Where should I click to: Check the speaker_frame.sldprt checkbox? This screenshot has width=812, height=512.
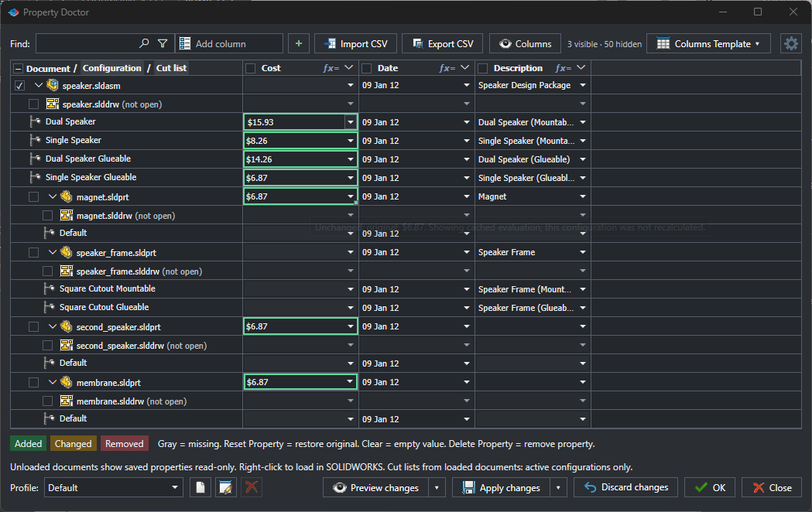click(x=33, y=252)
